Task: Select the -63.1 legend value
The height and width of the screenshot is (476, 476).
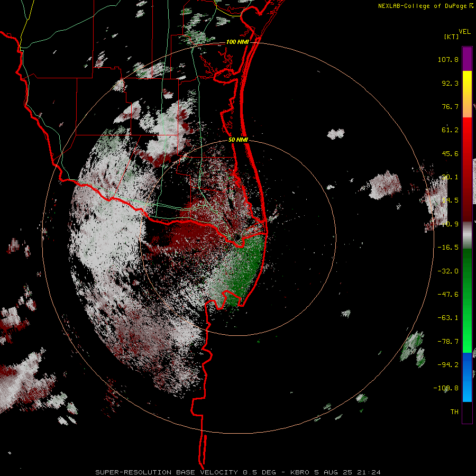Action: (x=448, y=318)
